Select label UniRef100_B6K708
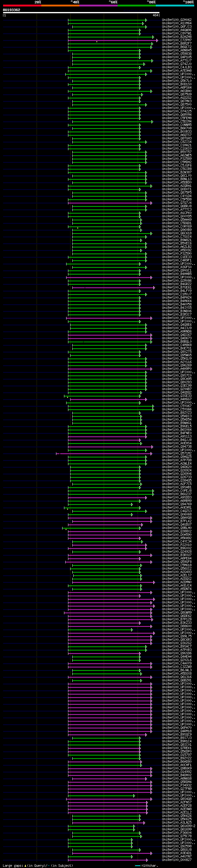This screenshot has height=868, width=197. click(x=176, y=128)
